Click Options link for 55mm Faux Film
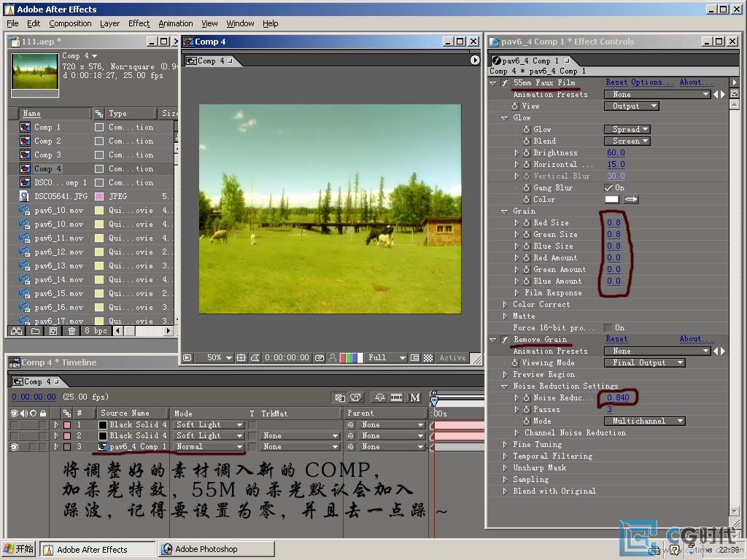The image size is (747, 560). click(652, 82)
